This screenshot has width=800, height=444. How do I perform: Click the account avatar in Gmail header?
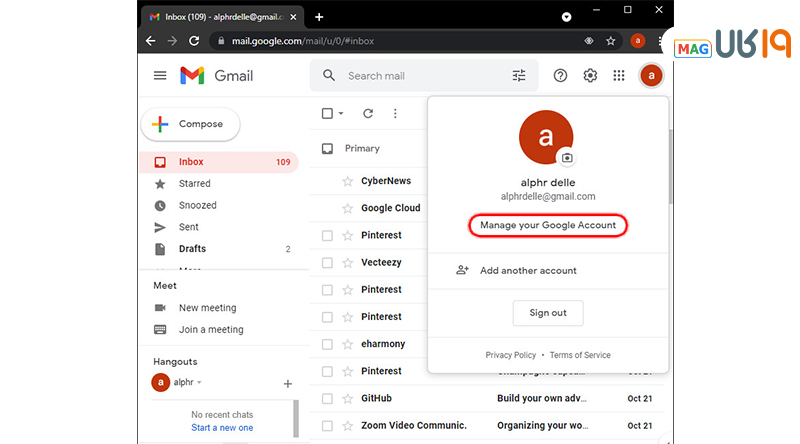(651, 76)
